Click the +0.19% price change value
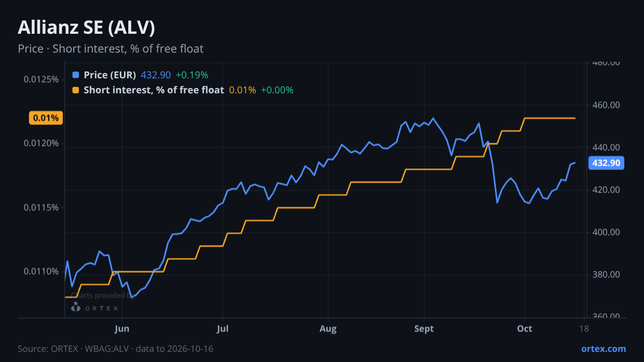Screen dimensions: 644x362 192,75
